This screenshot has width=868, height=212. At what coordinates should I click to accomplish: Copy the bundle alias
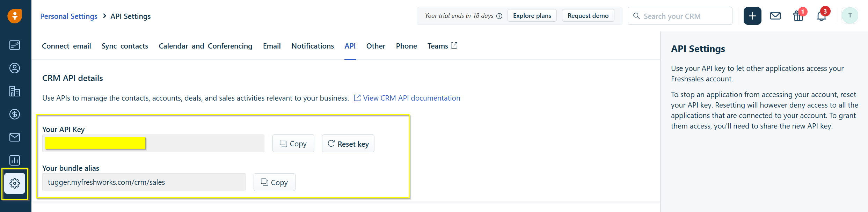pos(275,182)
